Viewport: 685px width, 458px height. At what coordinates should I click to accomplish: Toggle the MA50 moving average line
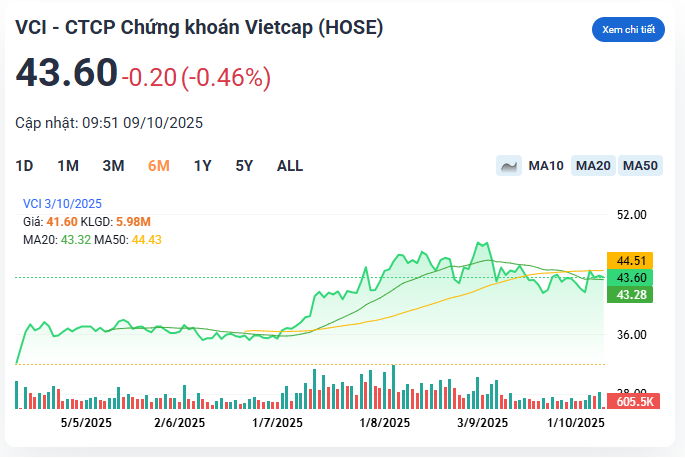coord(640,166)
